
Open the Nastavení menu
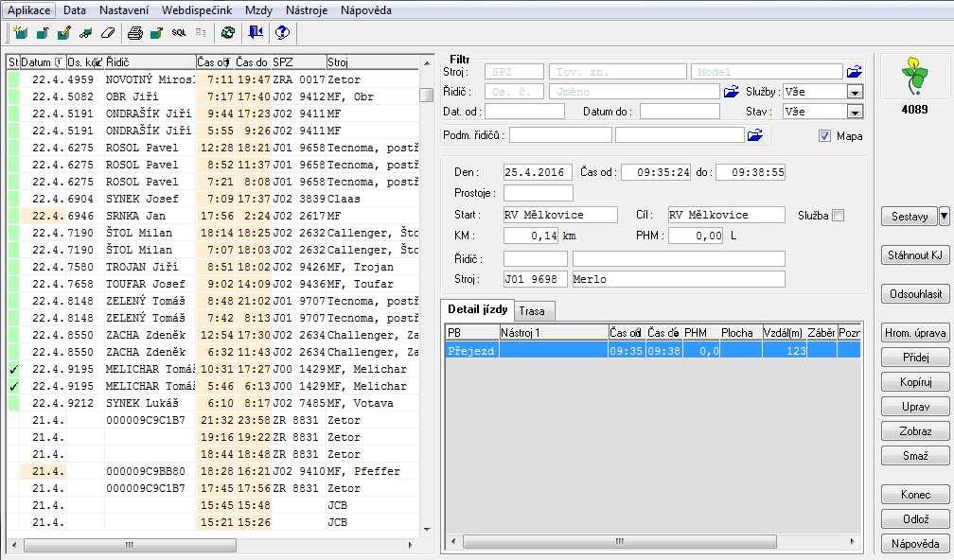(124, 10)
